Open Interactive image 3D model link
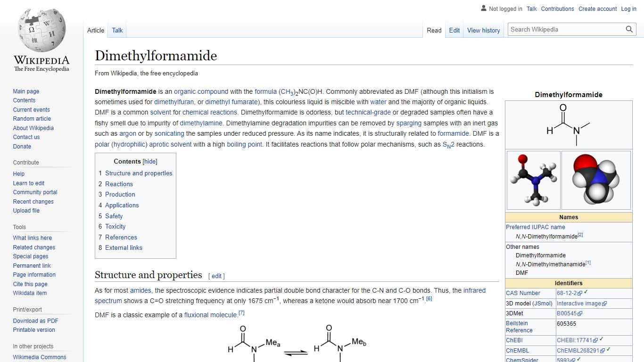 (582, 304)
